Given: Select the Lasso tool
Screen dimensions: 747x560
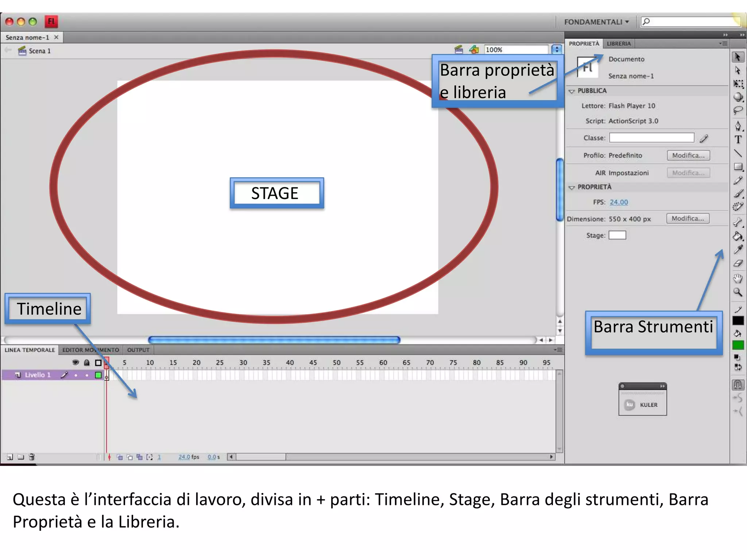Looking at the screenshot, I should coord(738,110).
